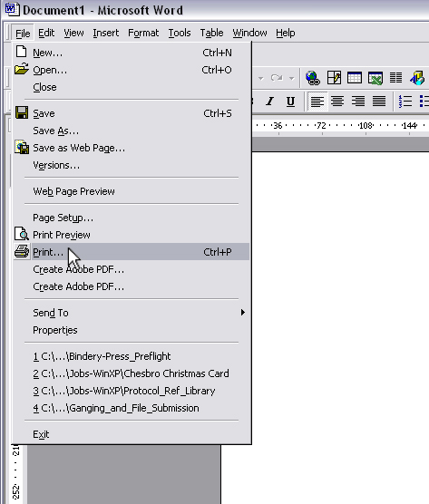Viewport: 429px width, 504px height.
Task: Select Print Preview menu entry
Action: [132, 235]
